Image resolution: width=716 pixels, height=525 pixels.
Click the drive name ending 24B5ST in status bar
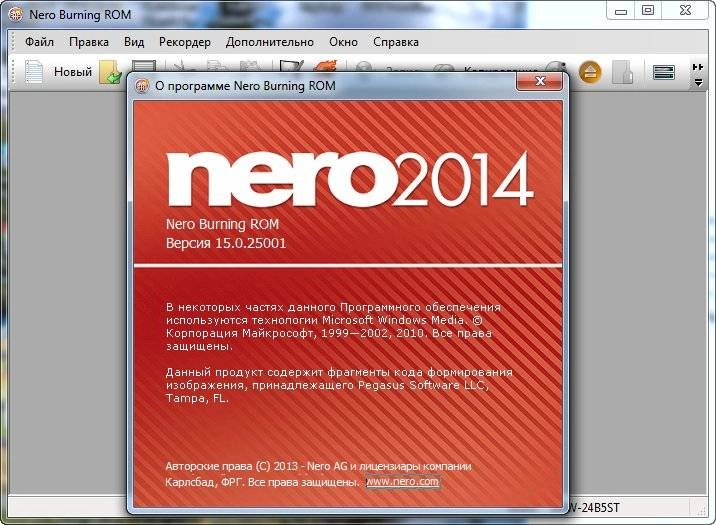[x=595, y=508]
